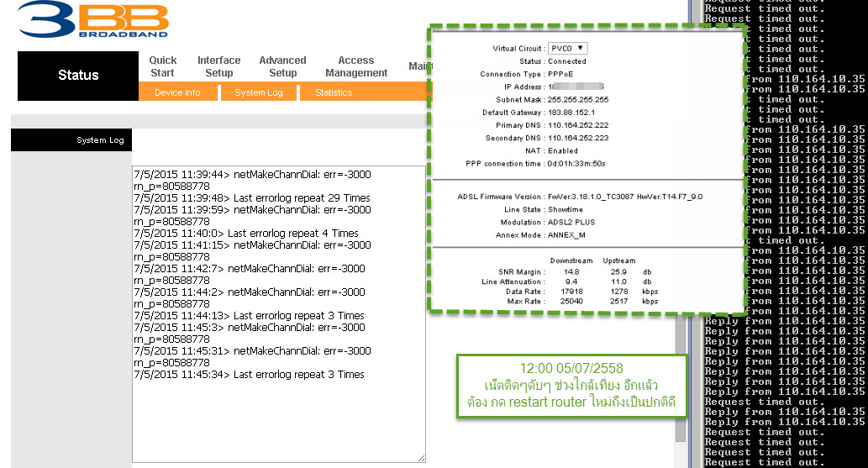Open the Quick Start menu

162,66
